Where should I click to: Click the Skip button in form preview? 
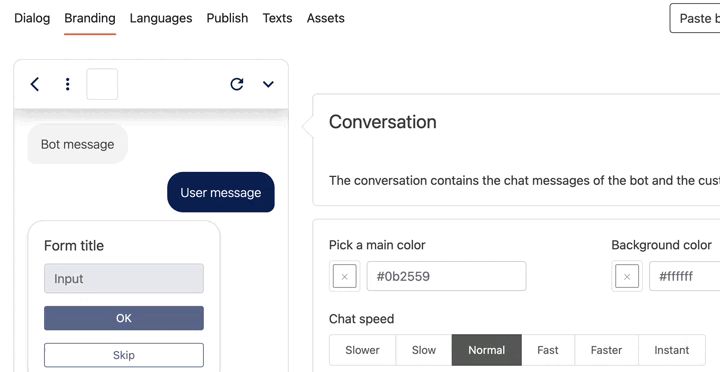click(x=124, y=355)
